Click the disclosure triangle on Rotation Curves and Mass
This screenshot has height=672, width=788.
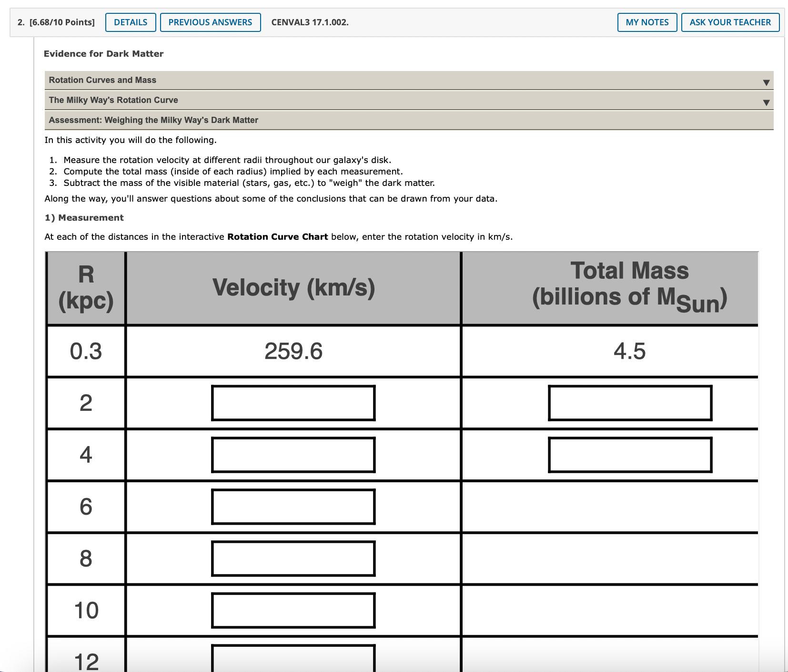coord(766,82)
